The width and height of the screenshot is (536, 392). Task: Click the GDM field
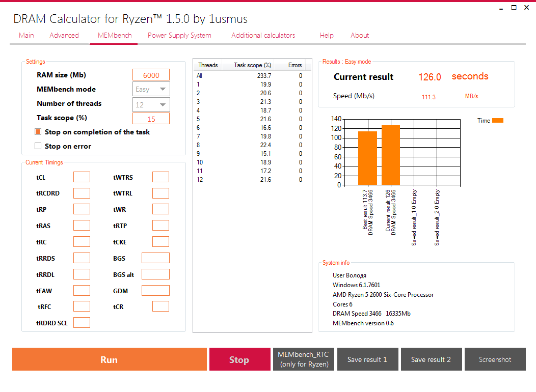pyautogui.click(x=155, y=291)
